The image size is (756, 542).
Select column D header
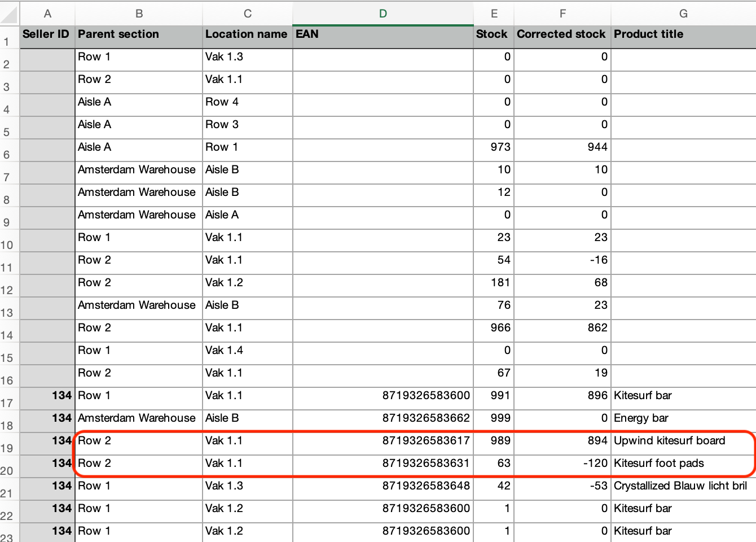tap(383, 13)
